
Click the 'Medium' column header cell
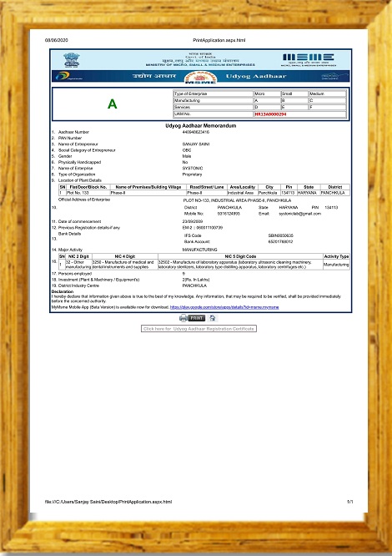(x=328, y=94)
